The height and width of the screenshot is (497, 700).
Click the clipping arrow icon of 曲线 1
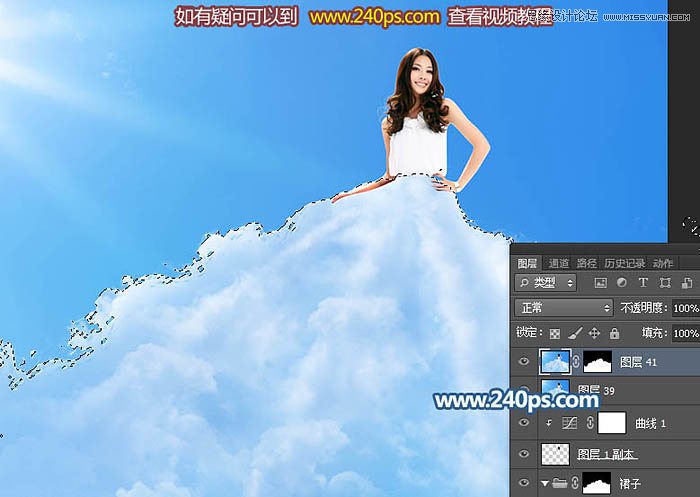[x=549, y=423]
